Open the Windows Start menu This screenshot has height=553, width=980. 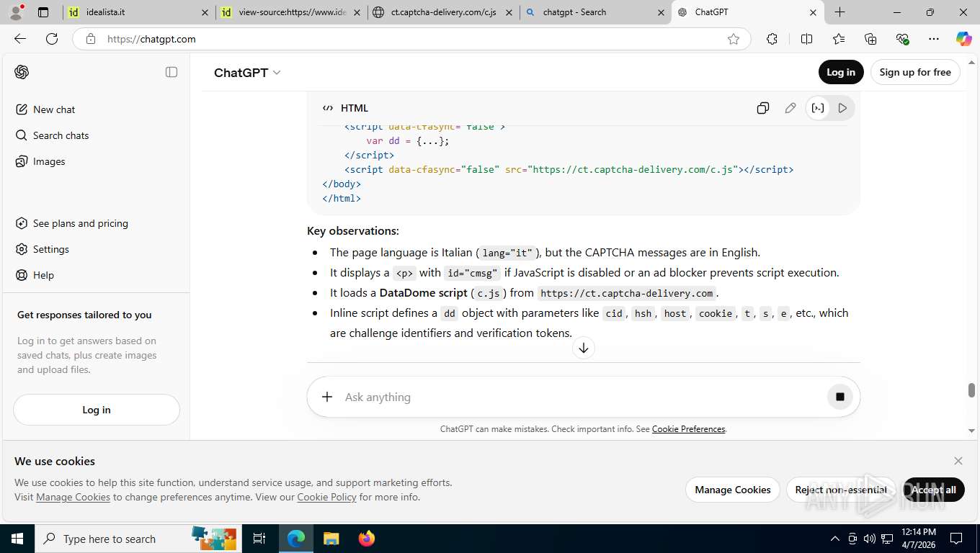click(x=17, y=539)
